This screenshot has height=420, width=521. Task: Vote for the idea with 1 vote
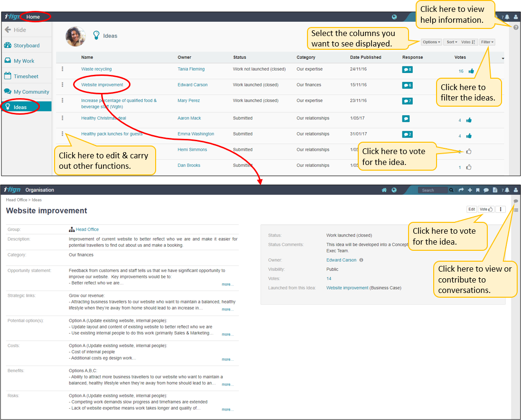(x=469, y=167)
